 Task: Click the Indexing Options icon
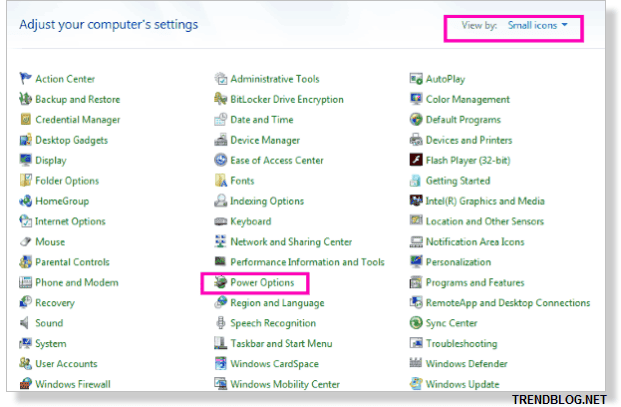pos(221,201)
